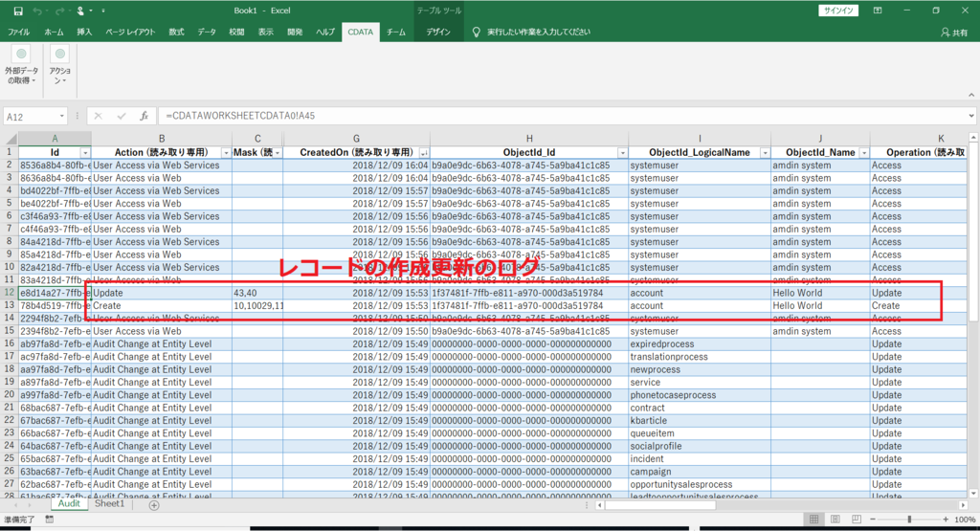Click the zoom out minus button
The width and height of the screenshot is (980, 531).
click(x=873, y=520)
